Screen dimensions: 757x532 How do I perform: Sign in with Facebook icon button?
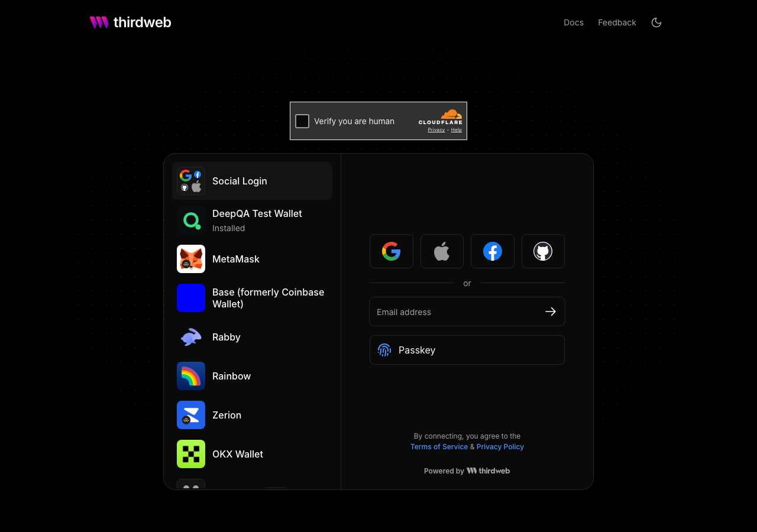pyautogui.click(x=493, y=251)
